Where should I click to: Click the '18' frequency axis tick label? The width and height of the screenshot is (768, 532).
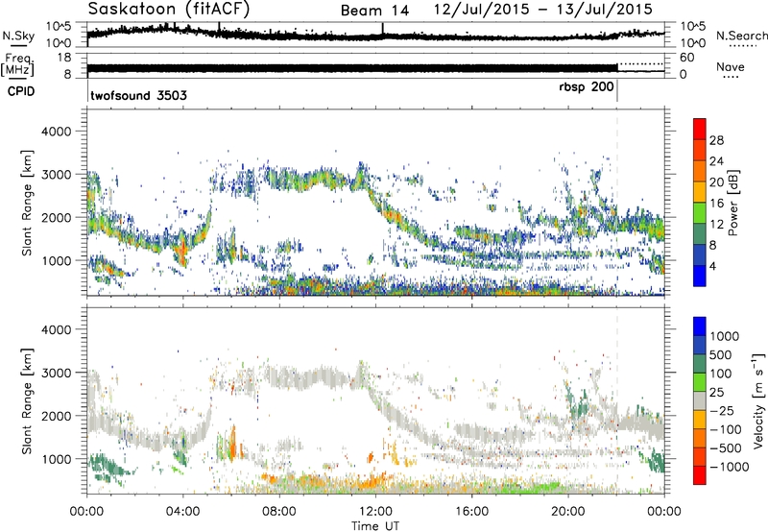[x=64, y=58]
